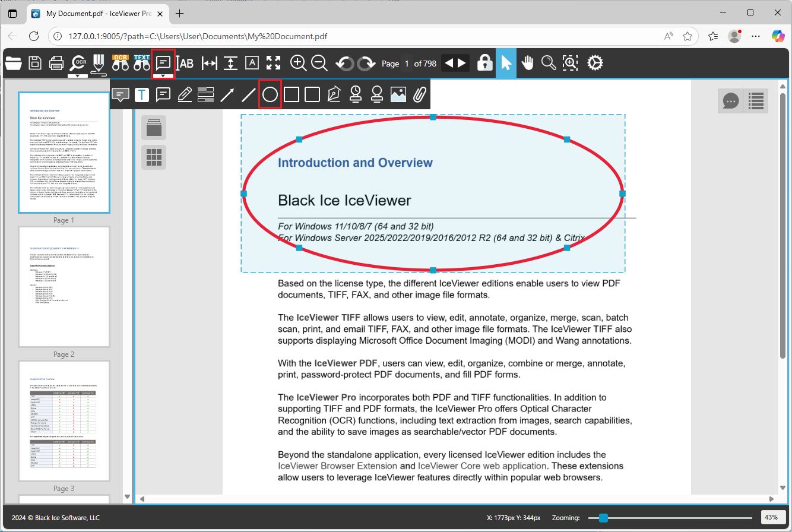The width and height of the screenshot is (792, 532).
Task: Select the ellipse annotation tool
Action: pyautogui.click(x=270, y=95)
